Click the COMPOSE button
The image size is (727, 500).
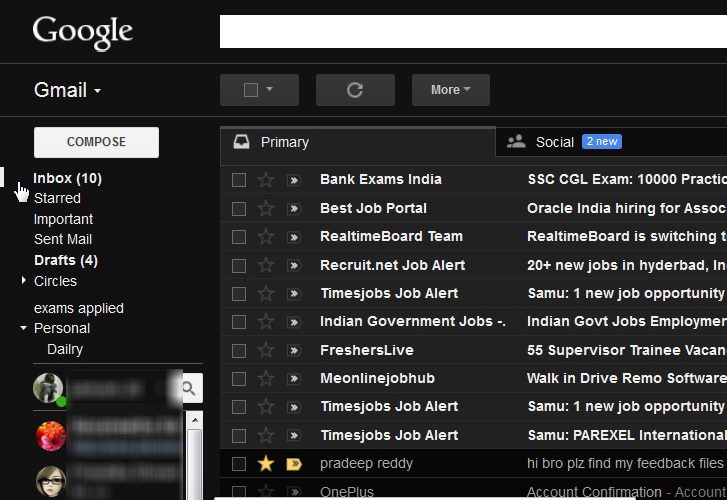pyautogui.click(x=96, y=142)
